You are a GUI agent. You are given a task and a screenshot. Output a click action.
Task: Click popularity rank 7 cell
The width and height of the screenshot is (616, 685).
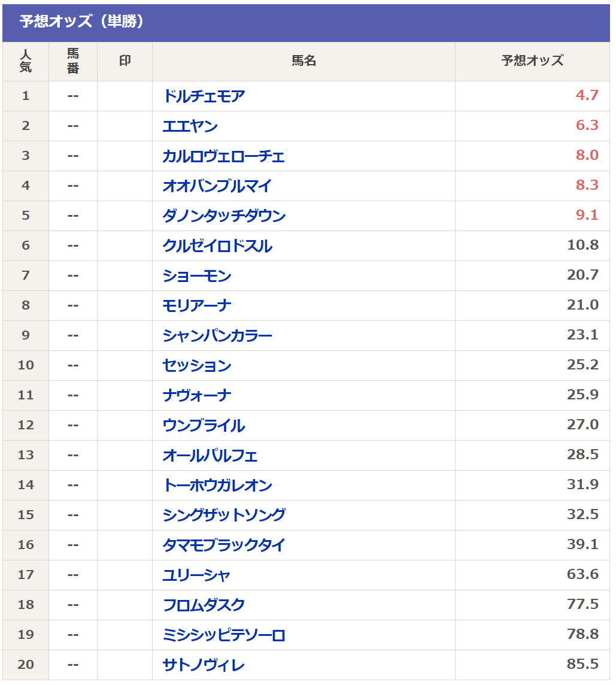click(x=26, y=275)
